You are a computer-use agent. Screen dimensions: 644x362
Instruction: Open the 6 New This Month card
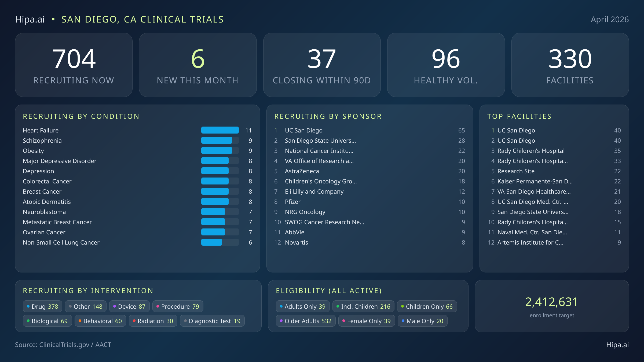pyautogui.click(x=198, y=65)
